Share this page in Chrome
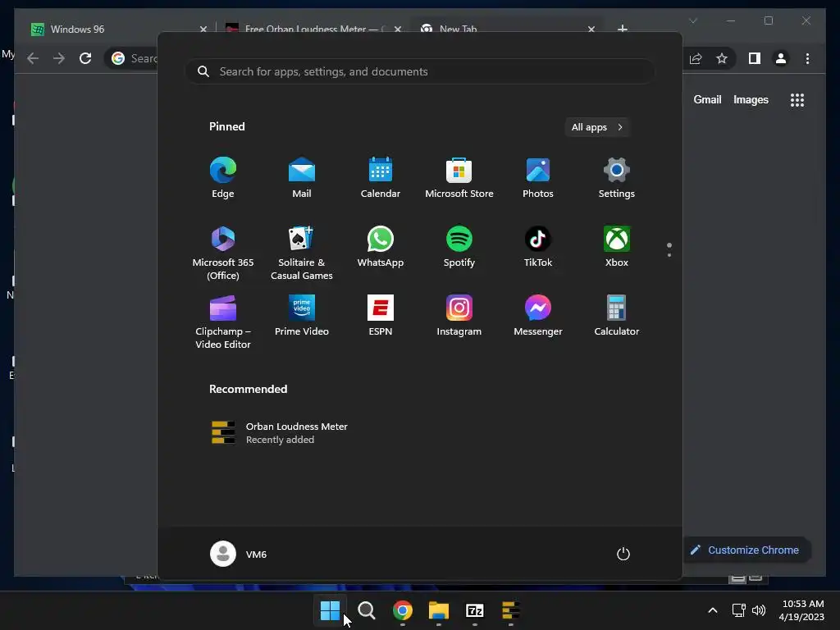Viewport: 840px width, 630px height. (696, 58)
